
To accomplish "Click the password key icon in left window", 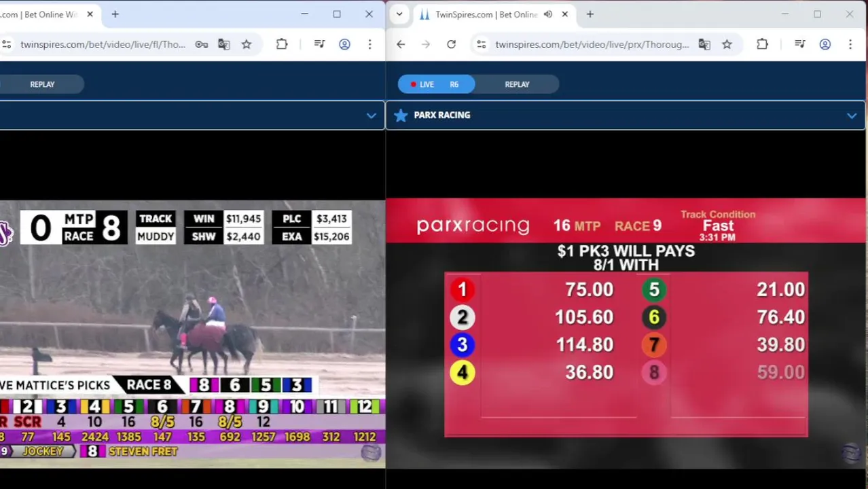I will tap(201, 44).
